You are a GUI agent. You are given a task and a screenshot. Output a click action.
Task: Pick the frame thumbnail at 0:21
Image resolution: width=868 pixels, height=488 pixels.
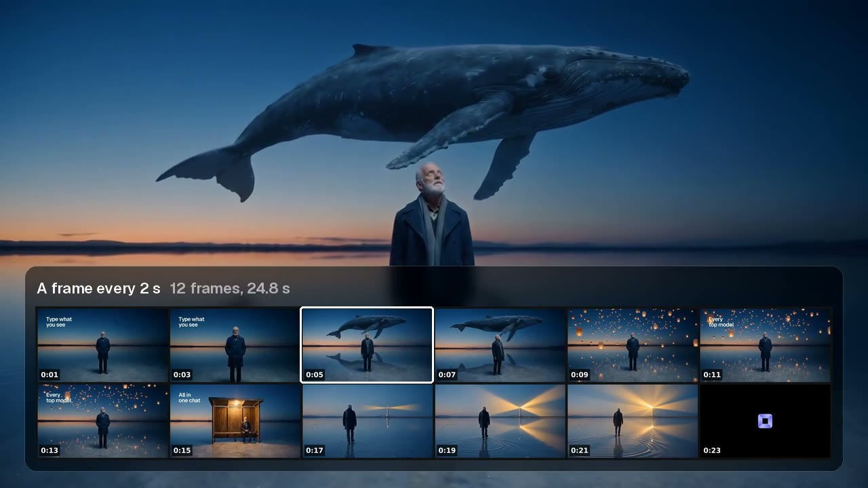tap(633, 421)
